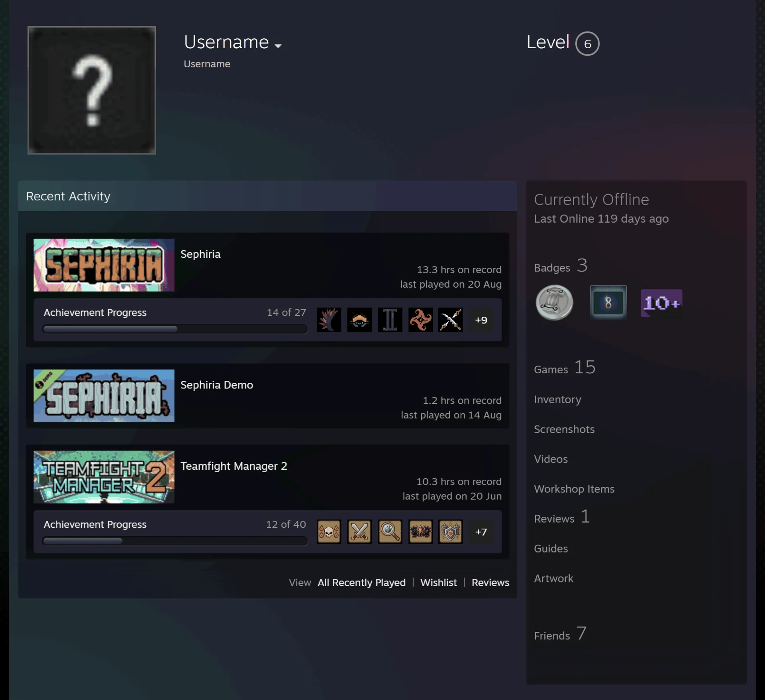This screenshot has height=700, width=765.
Task: View All Recently Played games
Action: click(361, 582)
